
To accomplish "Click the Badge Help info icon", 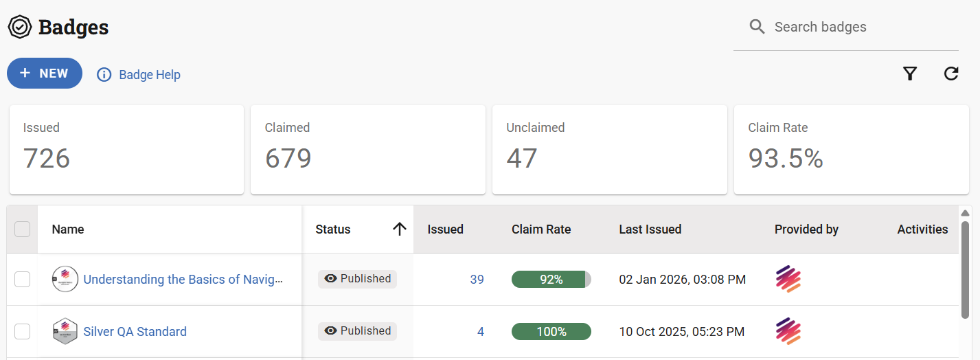I will coord(104,74).
